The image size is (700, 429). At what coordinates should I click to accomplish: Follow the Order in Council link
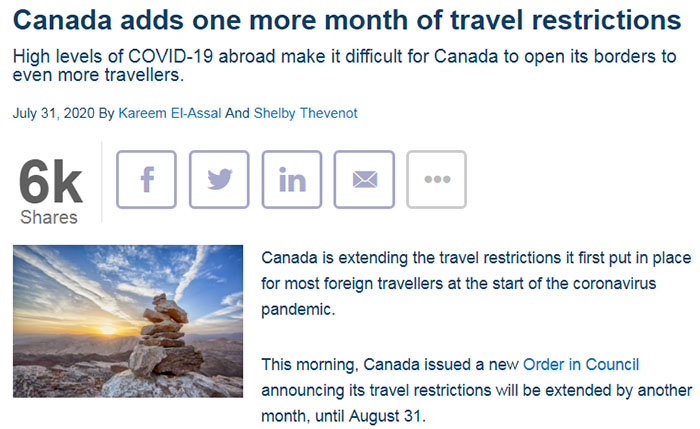[580, 363]
